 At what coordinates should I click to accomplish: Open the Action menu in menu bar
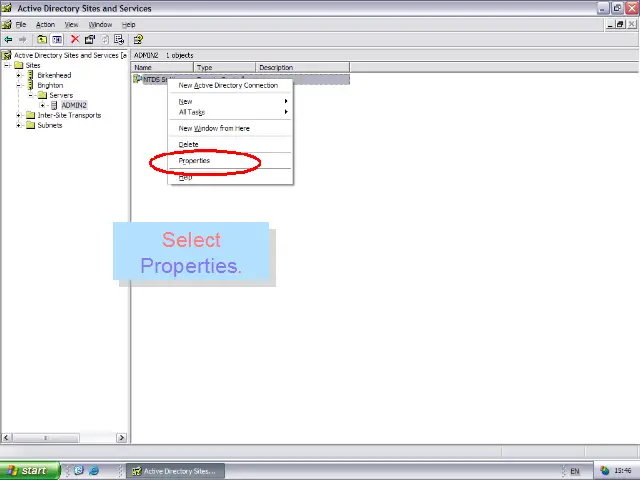click(45, 24)
